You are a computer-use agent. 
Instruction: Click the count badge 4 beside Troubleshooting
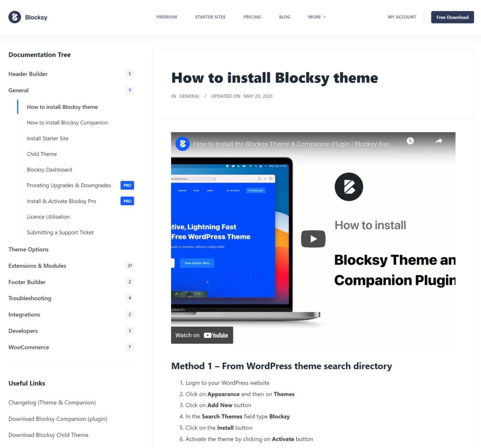[x=130, y=298]
